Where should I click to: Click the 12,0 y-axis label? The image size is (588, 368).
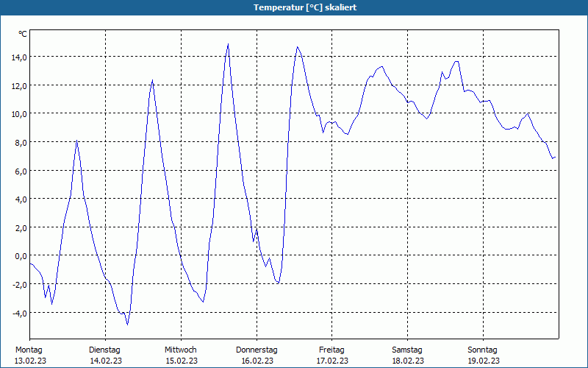pos(19,86)
